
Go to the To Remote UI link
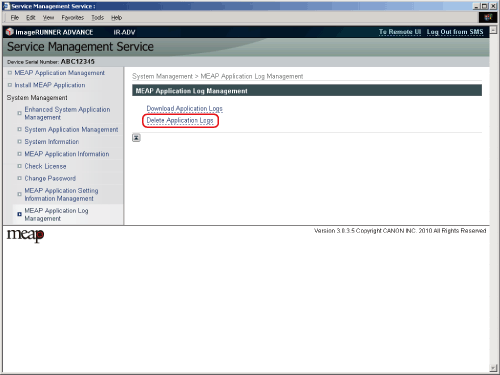(400, 32)
